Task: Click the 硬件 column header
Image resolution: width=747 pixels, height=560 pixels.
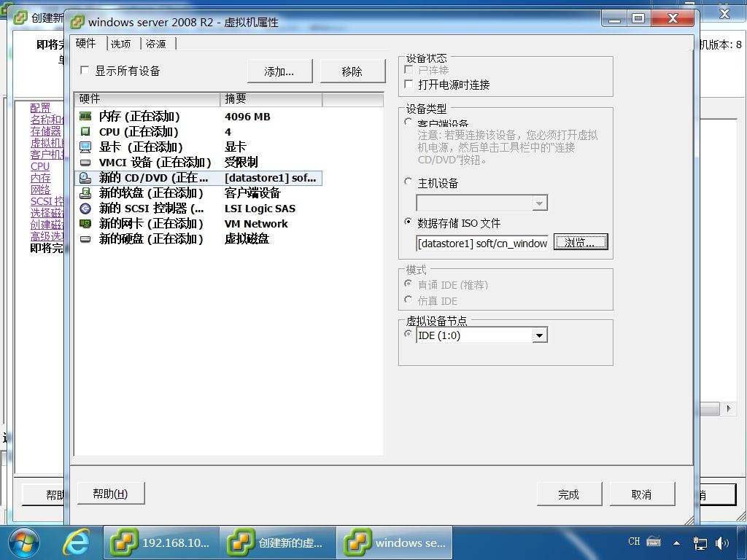Action: (147, 99)
